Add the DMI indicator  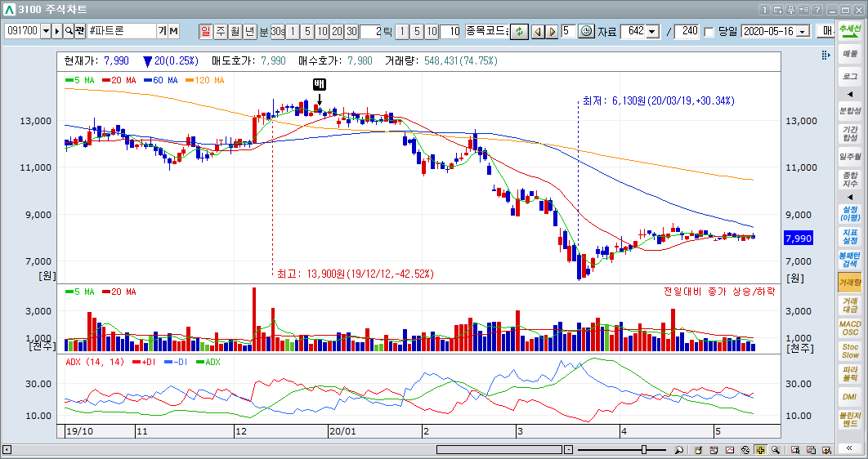coord(850,396)
